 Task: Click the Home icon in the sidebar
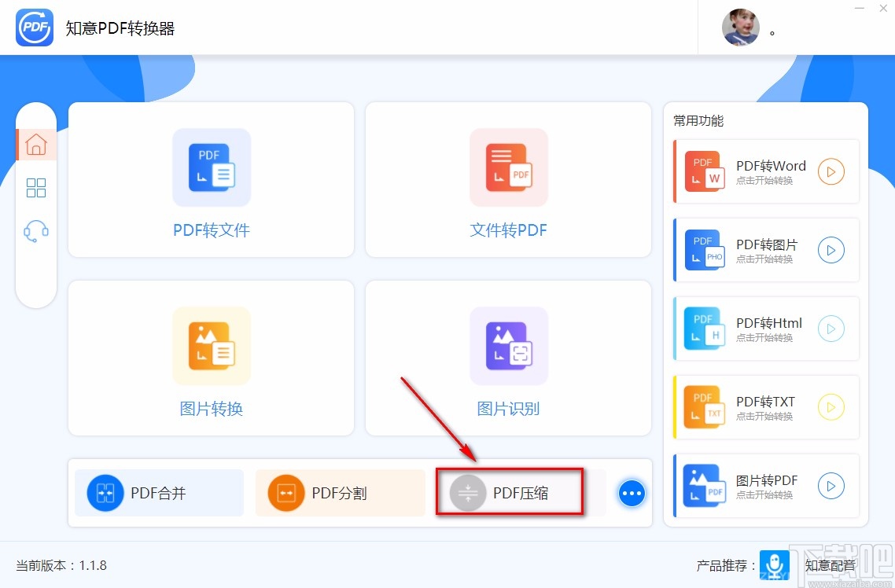(36, 145)
